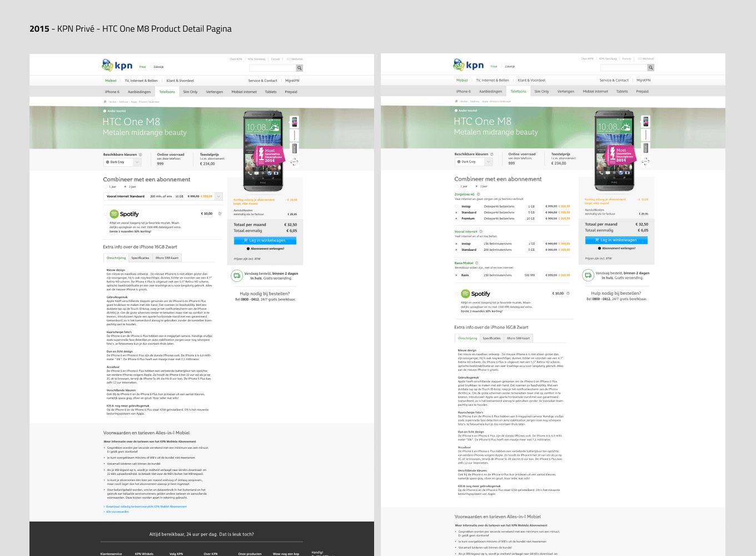Click front-view phone thumbnail in left mockup
This screenshot has height=556, width=756.
click(294, 122)
